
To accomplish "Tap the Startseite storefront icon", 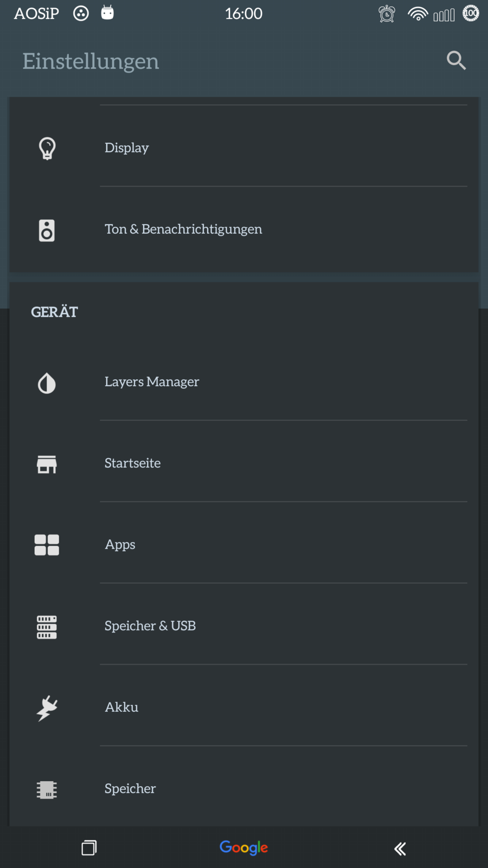I will [x=47, y=464].
